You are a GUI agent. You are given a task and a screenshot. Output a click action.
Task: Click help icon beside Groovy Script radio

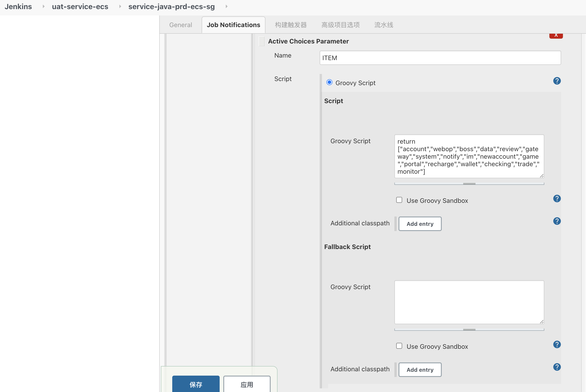point(557,81)
